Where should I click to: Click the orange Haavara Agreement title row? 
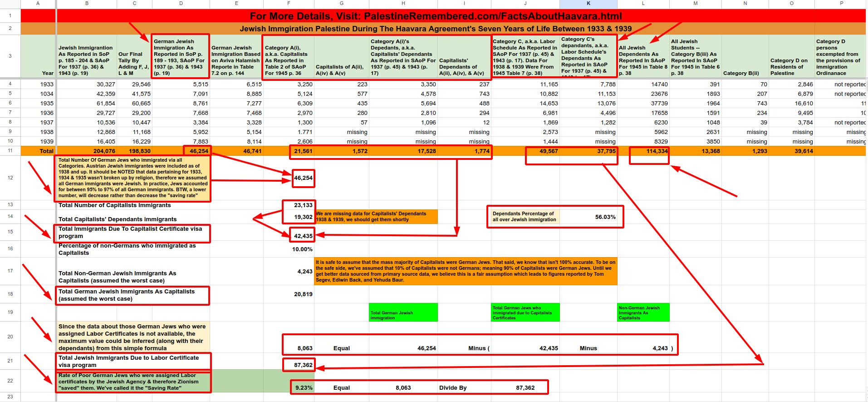(436, 29)
